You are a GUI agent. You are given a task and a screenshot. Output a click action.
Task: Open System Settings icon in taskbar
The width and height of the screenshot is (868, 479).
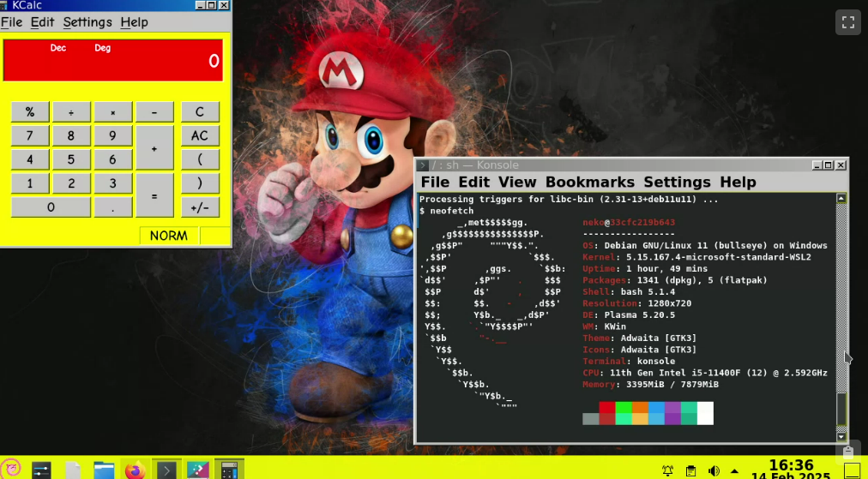41,470
